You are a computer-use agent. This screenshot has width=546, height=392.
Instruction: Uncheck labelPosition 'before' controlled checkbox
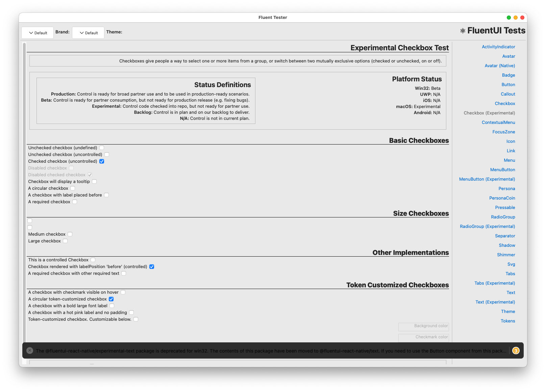click(152, 266)
